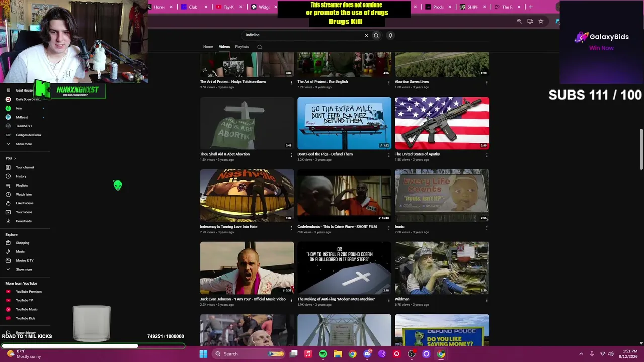Click the Downloads arrow icon in sidebar
644x362 pixels.
pos(8,221)
